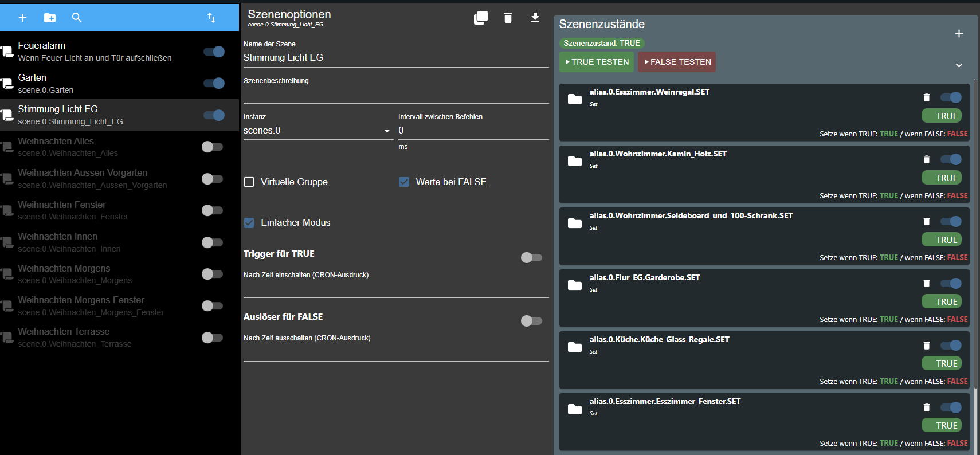Enable the Weihnachten Terrasse scene switch
980x455 pixels.
(212, 338)
